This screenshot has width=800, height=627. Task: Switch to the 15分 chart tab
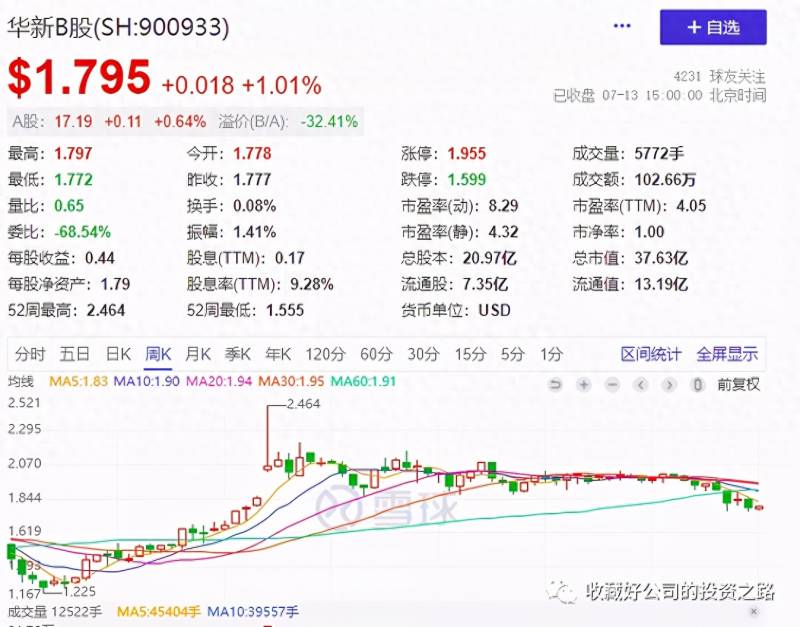(470, 354)
